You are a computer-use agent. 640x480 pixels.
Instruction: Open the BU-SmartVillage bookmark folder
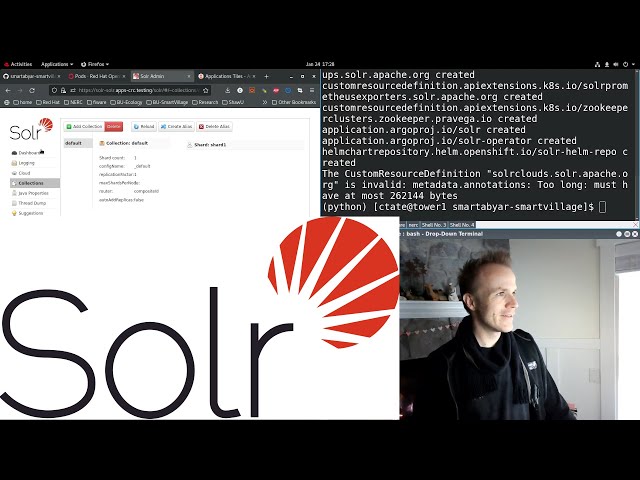click(x=167, y=102)
